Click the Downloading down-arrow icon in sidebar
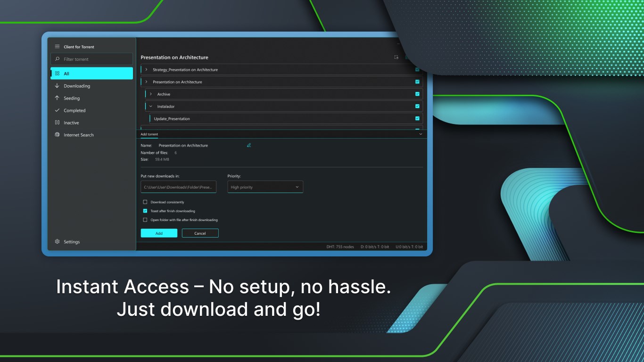 58,86
